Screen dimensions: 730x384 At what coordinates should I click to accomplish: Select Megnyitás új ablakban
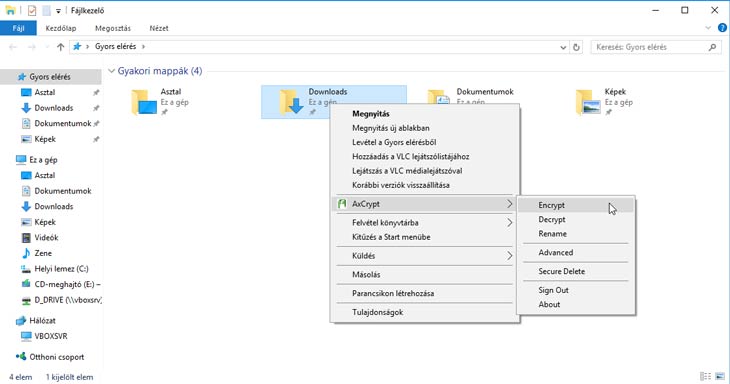tap(425, 128)
